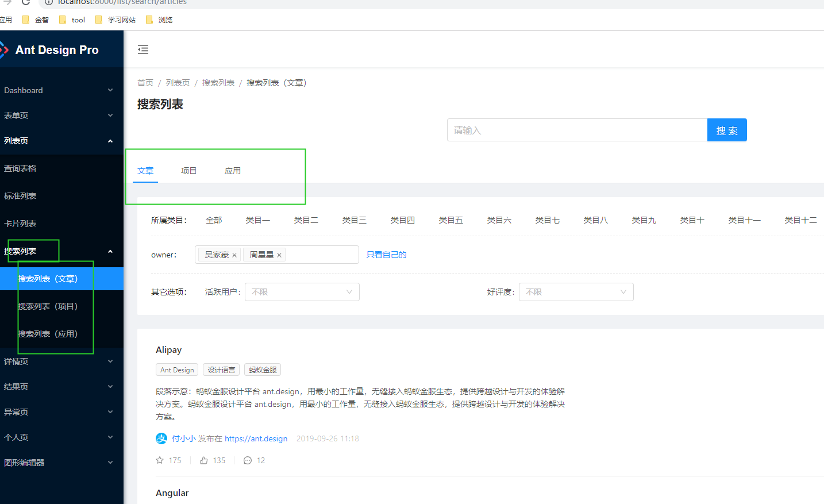
Task: Click the 设计语言 tag
Action: [x=221, y=370]
